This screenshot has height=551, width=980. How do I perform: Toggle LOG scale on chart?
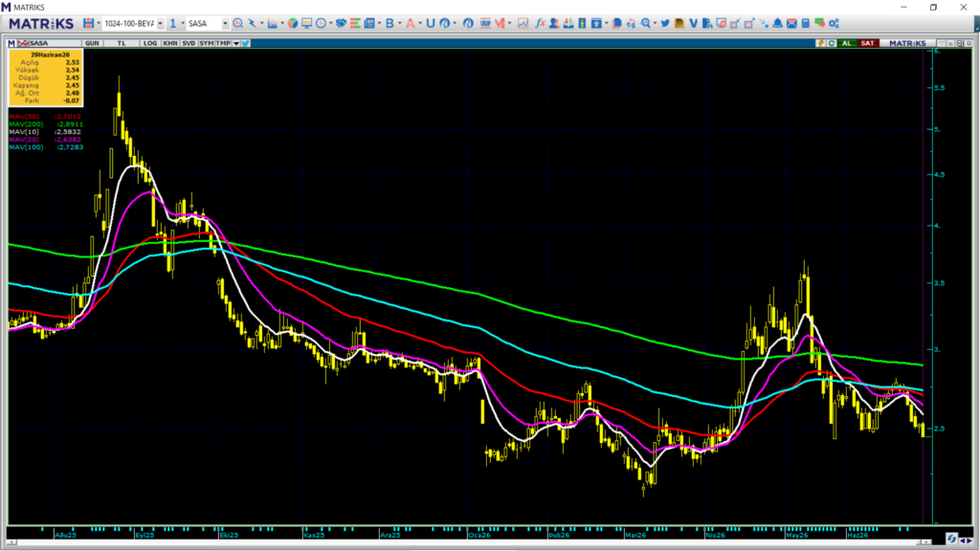click(x=150, y=43)
